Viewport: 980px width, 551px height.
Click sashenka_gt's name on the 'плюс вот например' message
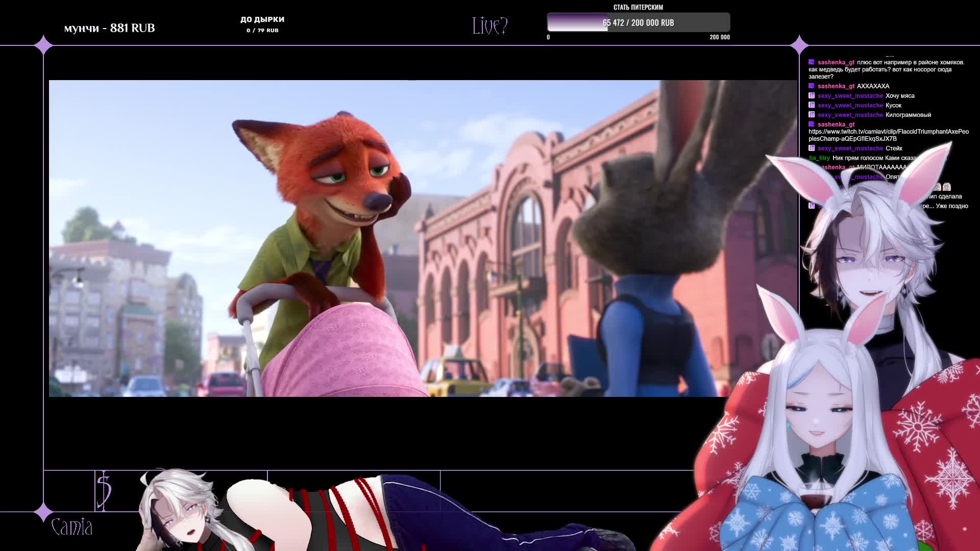(x=836, y=62)
